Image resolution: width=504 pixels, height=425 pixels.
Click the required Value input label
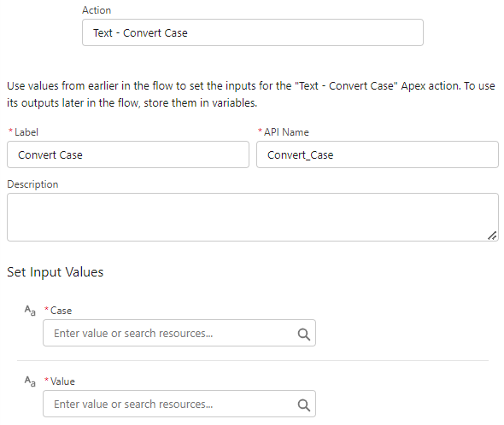point(60,381)
